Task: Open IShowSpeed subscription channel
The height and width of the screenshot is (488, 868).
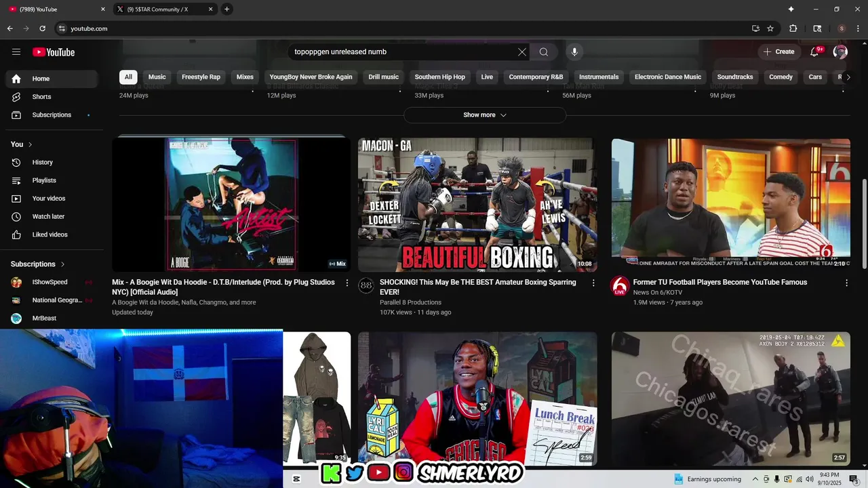Action: (x=52, y=282)
